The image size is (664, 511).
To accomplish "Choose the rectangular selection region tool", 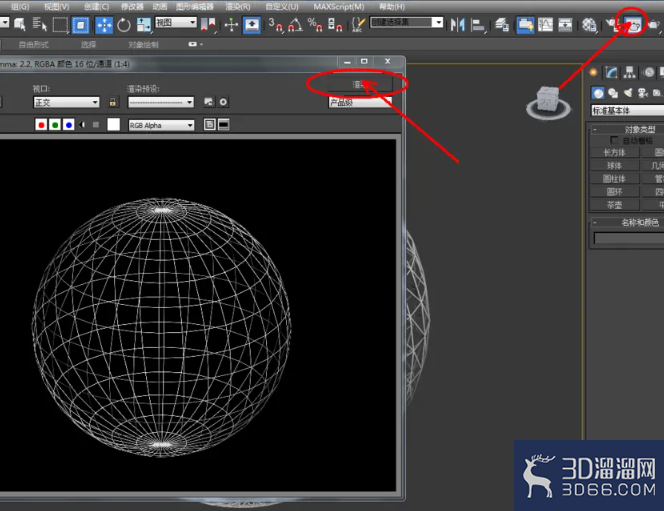I will (x=60, y=24).
